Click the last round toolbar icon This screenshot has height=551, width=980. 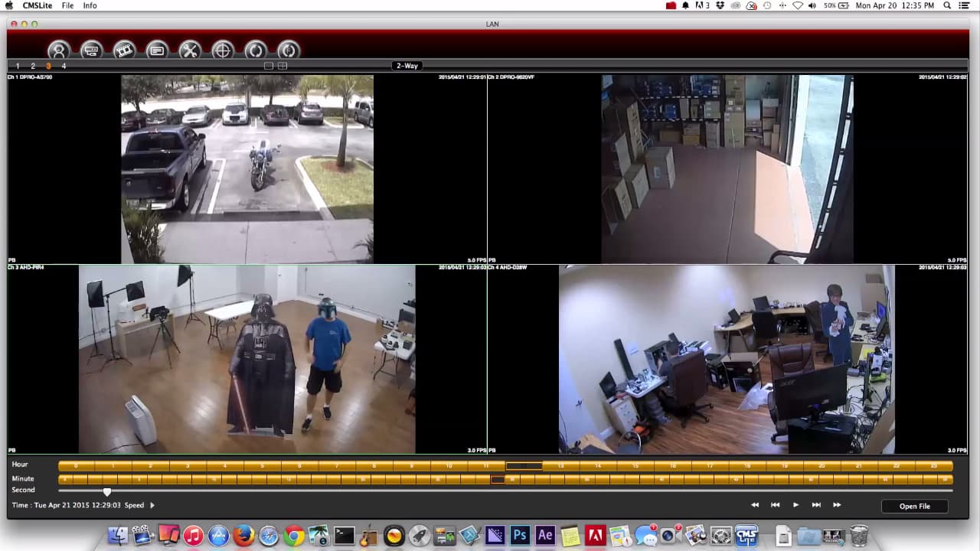(289, 51)
